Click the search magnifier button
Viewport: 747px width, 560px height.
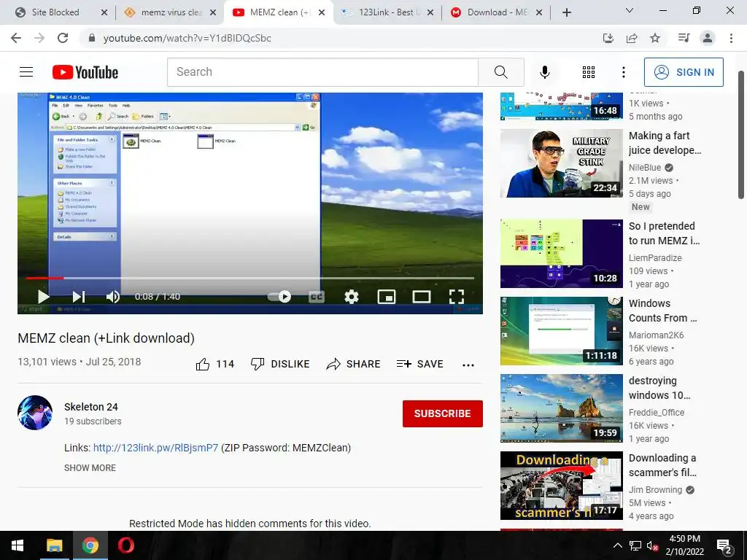[500, 72]
